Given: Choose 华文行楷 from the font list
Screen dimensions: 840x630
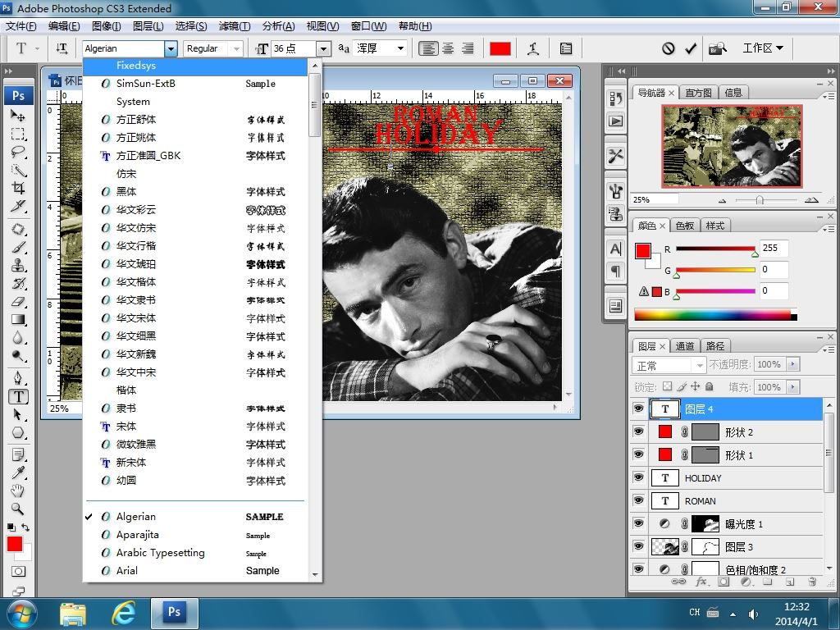Looking at the screenshot, I should point(195,246).
